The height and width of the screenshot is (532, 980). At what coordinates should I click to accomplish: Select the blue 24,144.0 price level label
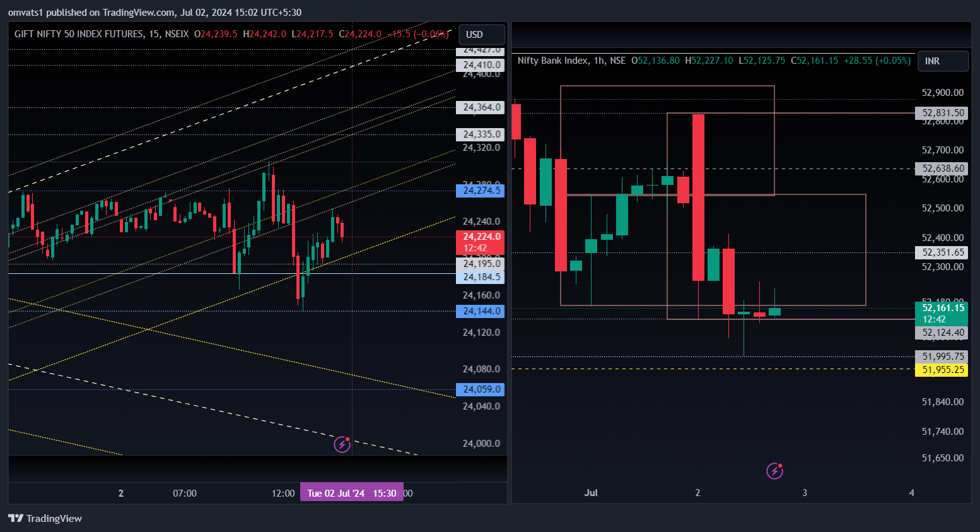coord(481,311)
